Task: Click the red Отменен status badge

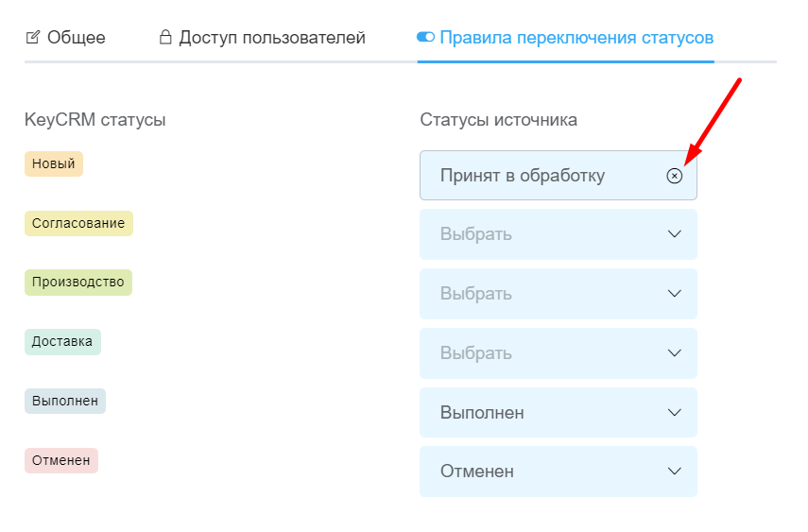Action: (61, 460)
